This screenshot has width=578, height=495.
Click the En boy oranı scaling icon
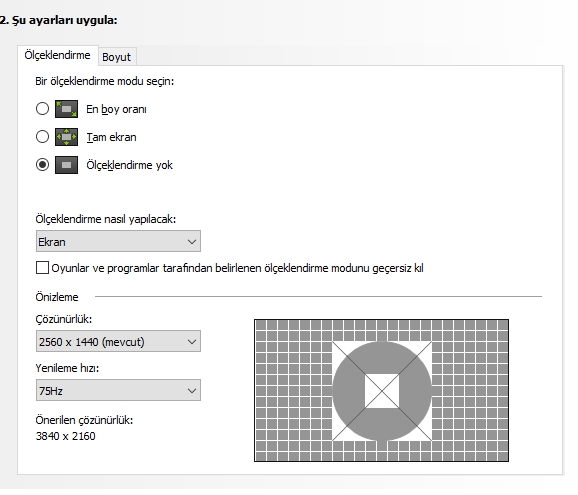[66, 109]
